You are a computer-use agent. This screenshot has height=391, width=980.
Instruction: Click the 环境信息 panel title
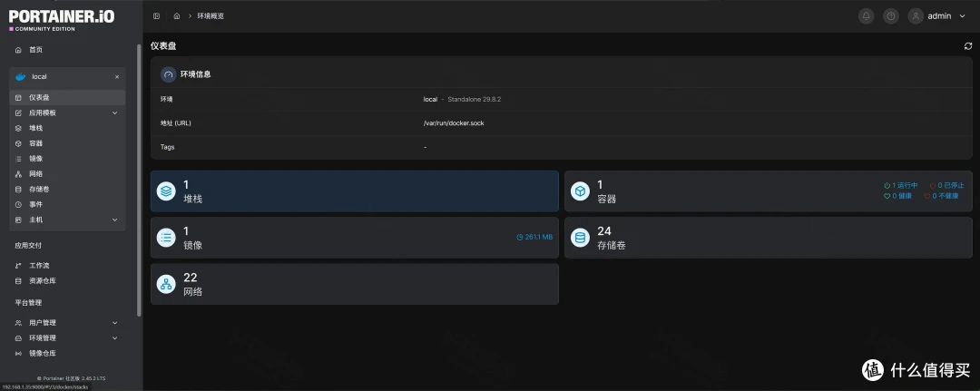tap(196, 74)
